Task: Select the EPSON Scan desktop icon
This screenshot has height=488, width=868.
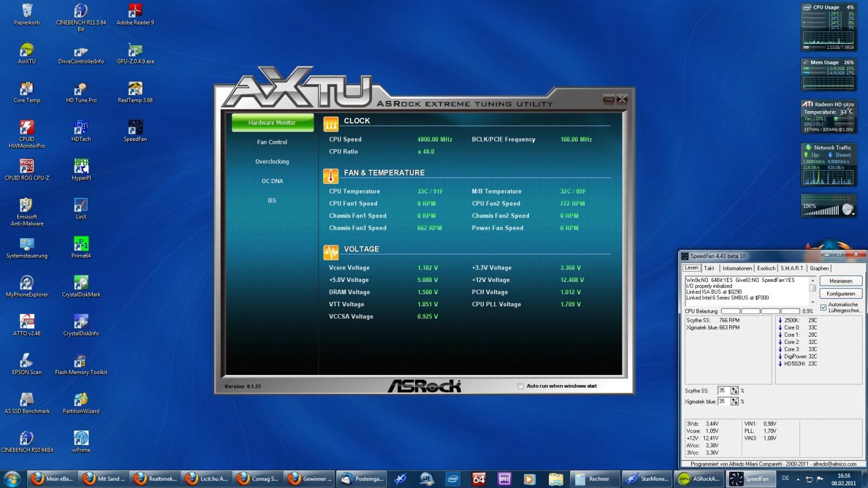Action: [27, 365]
